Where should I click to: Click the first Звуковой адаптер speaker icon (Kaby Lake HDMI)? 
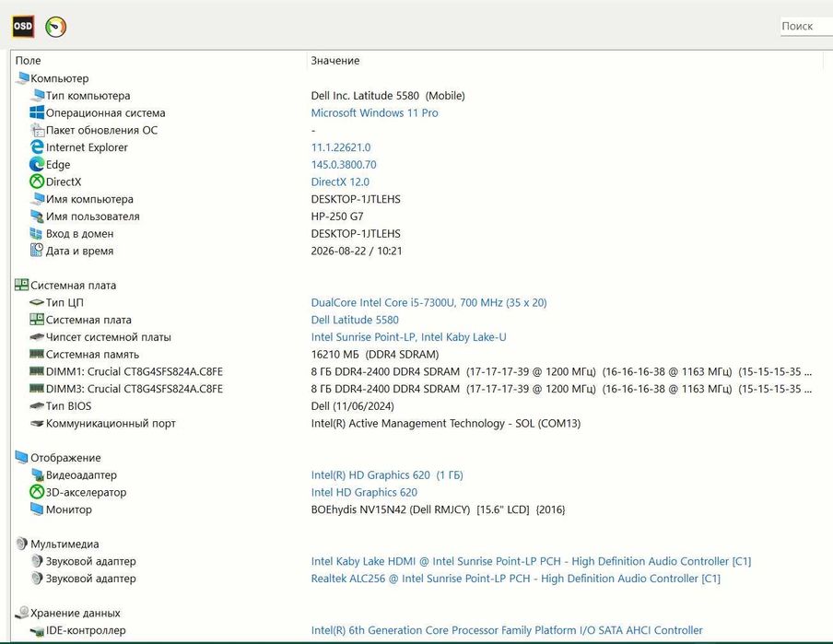[37, 561]
